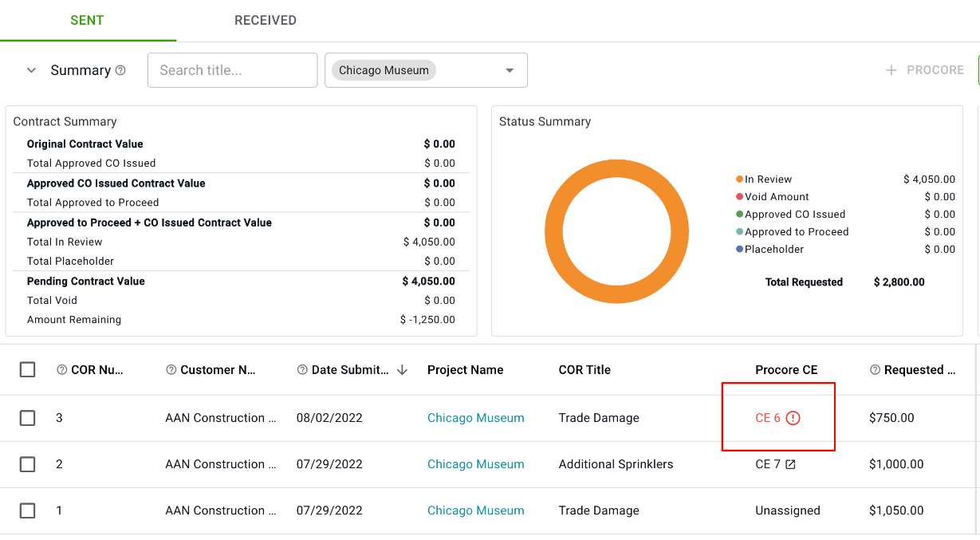Switch to the SENT tab
The width and height of the screenshot is (980, 540).
click(87, 20)
